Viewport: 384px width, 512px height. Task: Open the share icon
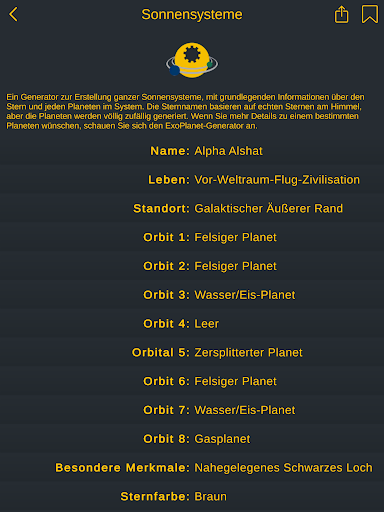coord(341,14)
